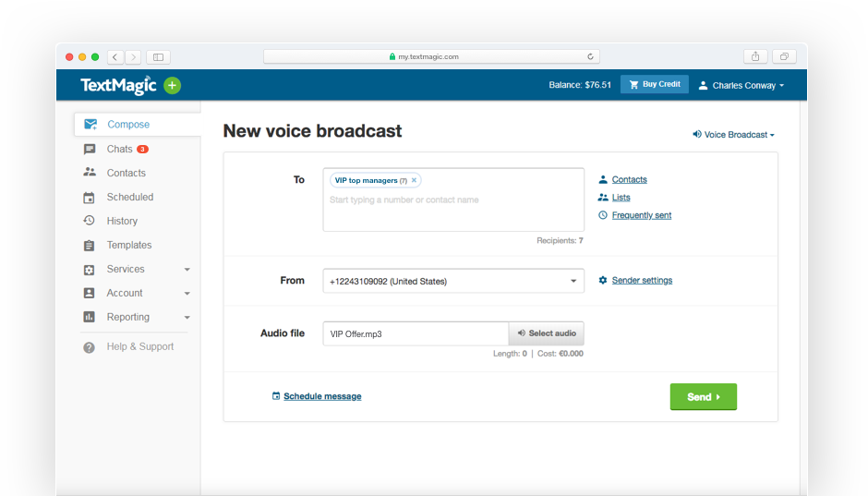Expand the Reporting submenu arrow
The width and height of the screenshot is (868, 496).
pos(187,318)
